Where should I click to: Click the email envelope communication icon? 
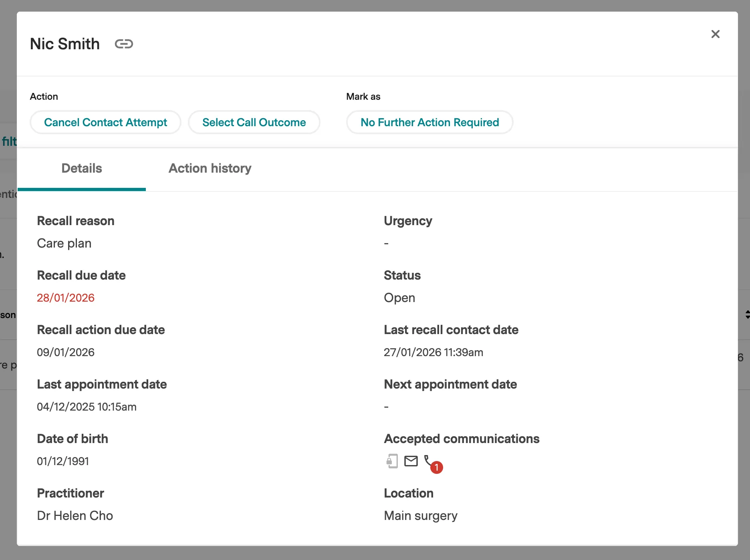[x=411, y=461]
